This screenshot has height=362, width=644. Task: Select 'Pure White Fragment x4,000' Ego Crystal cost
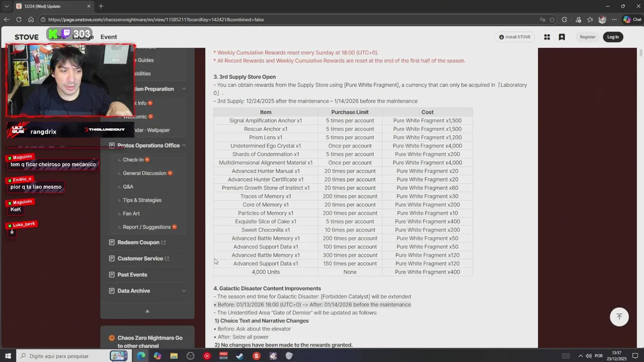click(427, 146)
